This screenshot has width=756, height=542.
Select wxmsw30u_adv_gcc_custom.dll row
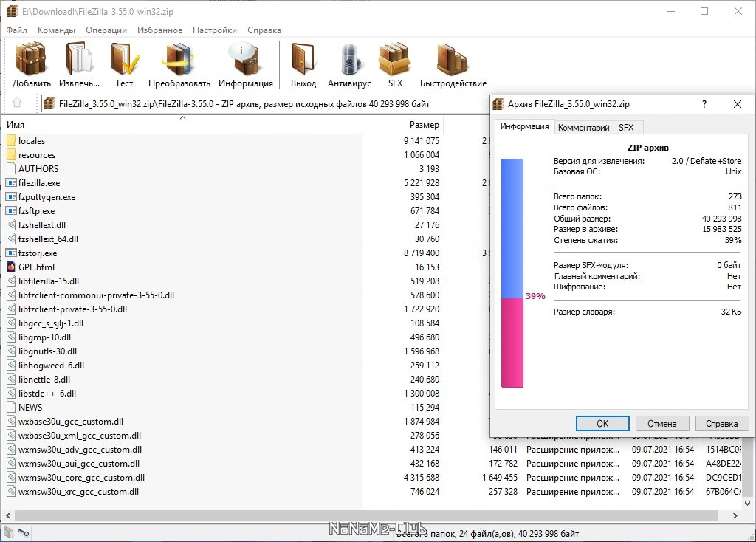(x=80, y=449)
